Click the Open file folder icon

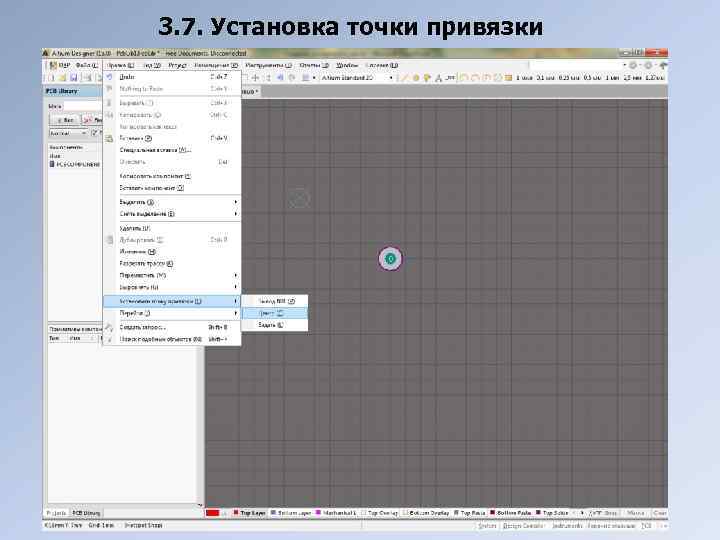tap(62, 79)
